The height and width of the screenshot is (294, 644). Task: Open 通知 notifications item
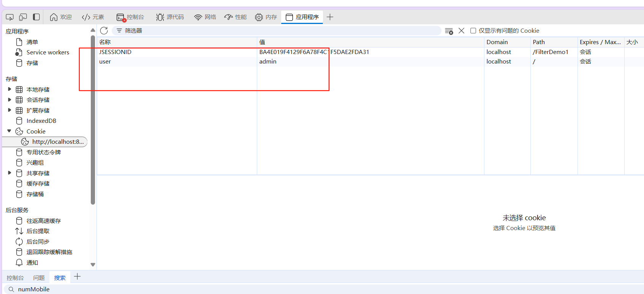[32, 262]
